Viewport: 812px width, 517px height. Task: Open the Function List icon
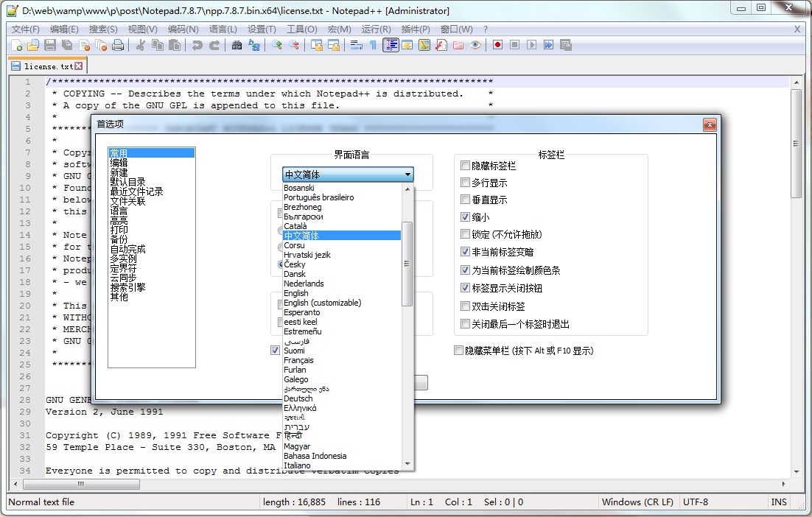click(441, 46)
